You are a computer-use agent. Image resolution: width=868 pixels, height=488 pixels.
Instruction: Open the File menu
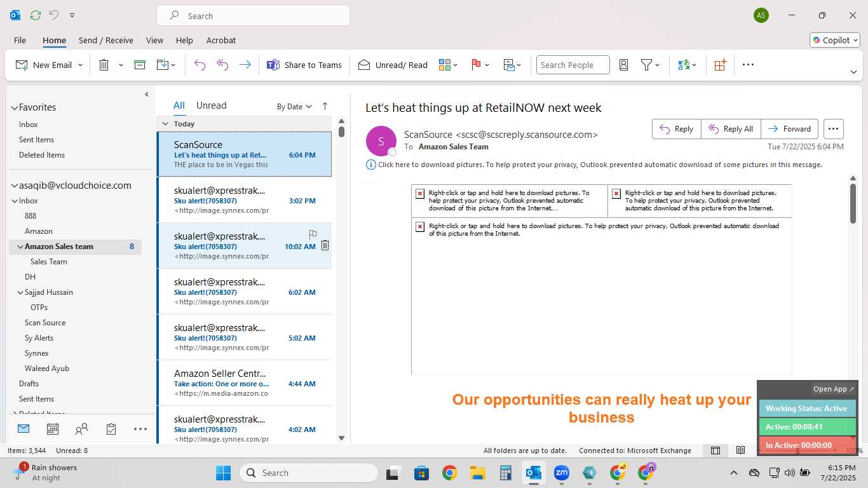click(20, 40)
